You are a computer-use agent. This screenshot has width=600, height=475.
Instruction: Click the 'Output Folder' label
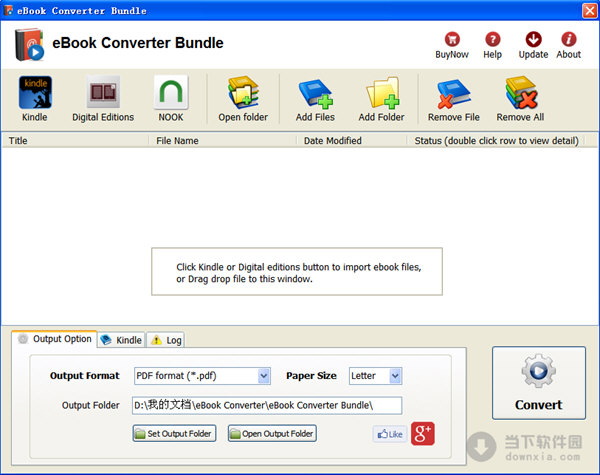click(x=90, y=405)
